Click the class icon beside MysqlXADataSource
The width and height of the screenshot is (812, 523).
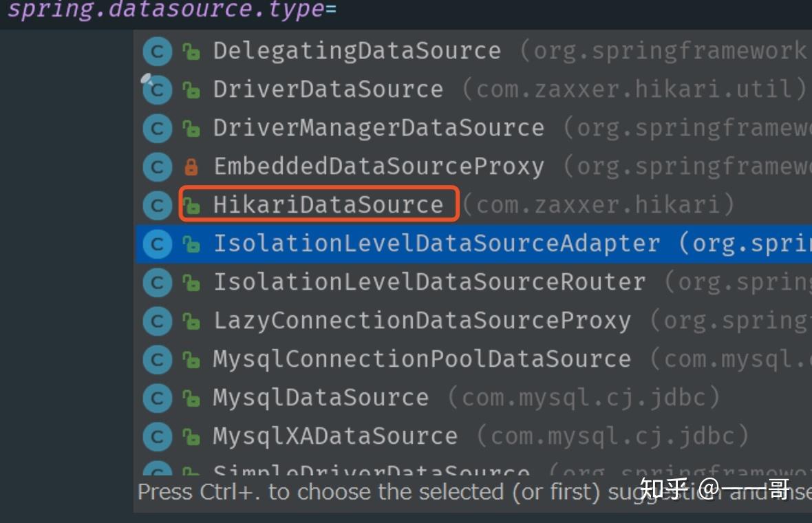pyautogui.click(x=156, y=436)
